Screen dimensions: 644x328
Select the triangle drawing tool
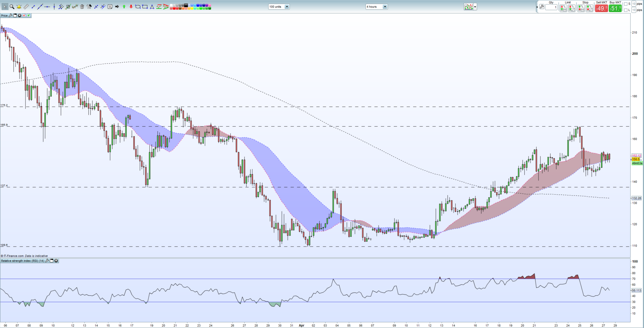152,7
